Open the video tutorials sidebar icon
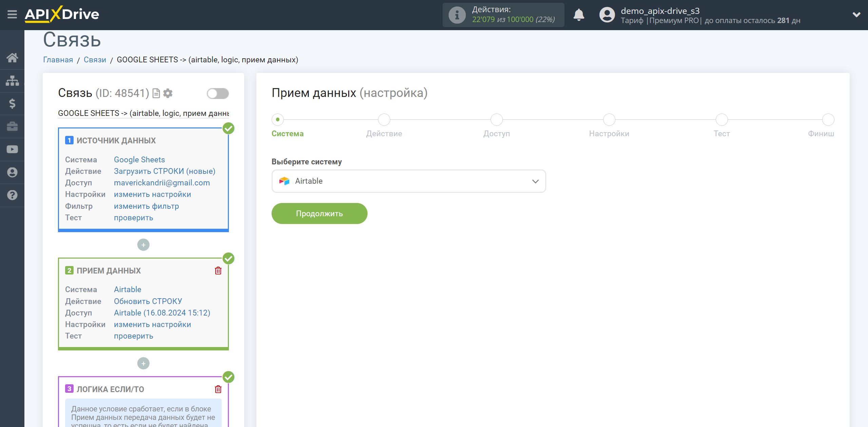Image resolution: width=868 pixels, height=427 pixels. click(12, 149)
